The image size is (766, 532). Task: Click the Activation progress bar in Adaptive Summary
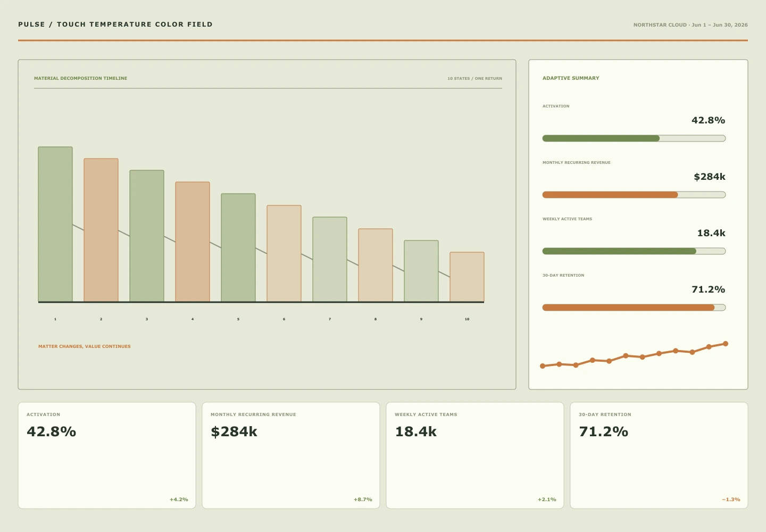634,138
